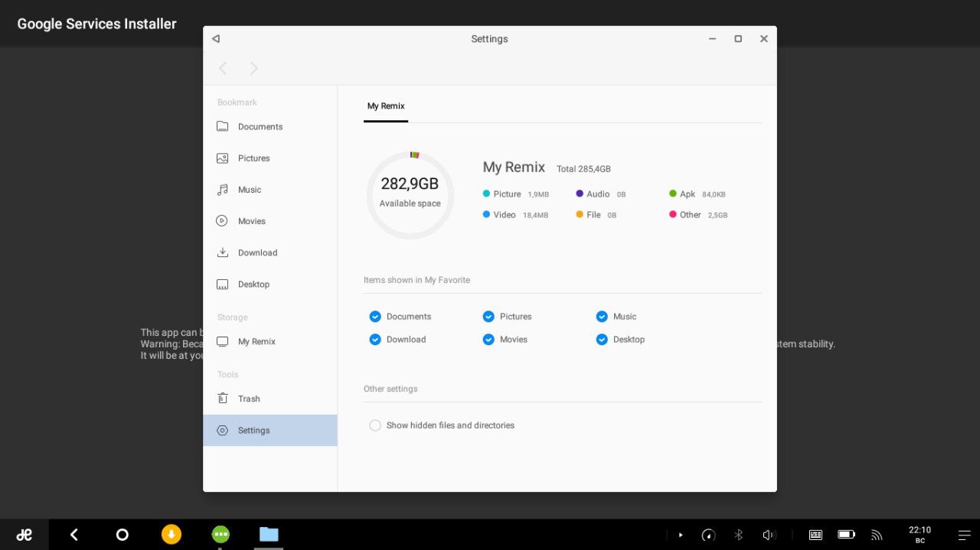The image size is (980, 550).
Task: Uncheck the Desktop favorite checkbox
Action: point(602,340)
